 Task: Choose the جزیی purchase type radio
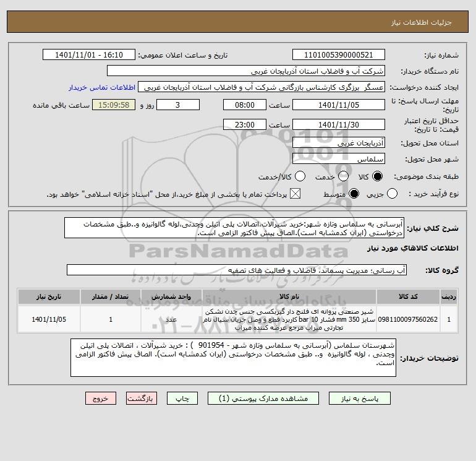point(392,194)
